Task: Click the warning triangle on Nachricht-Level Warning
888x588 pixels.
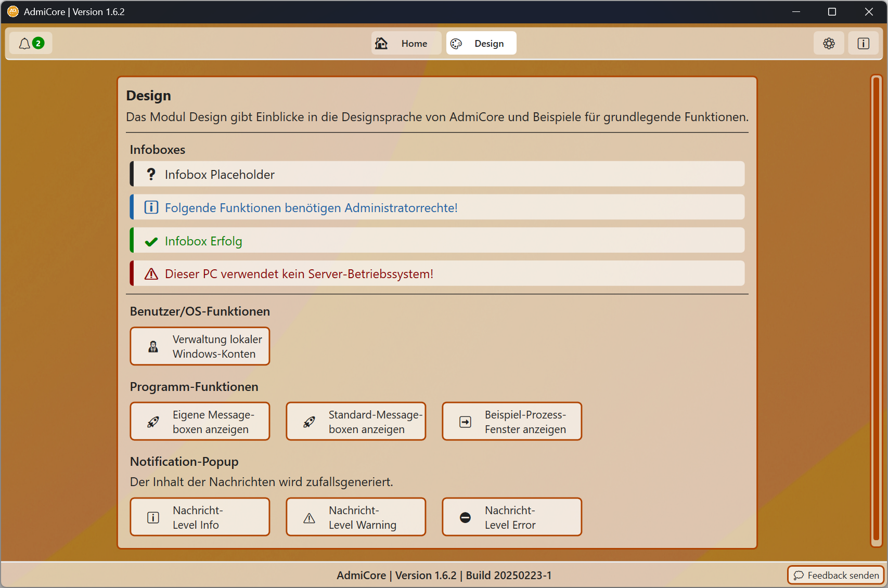Action: 309,518
